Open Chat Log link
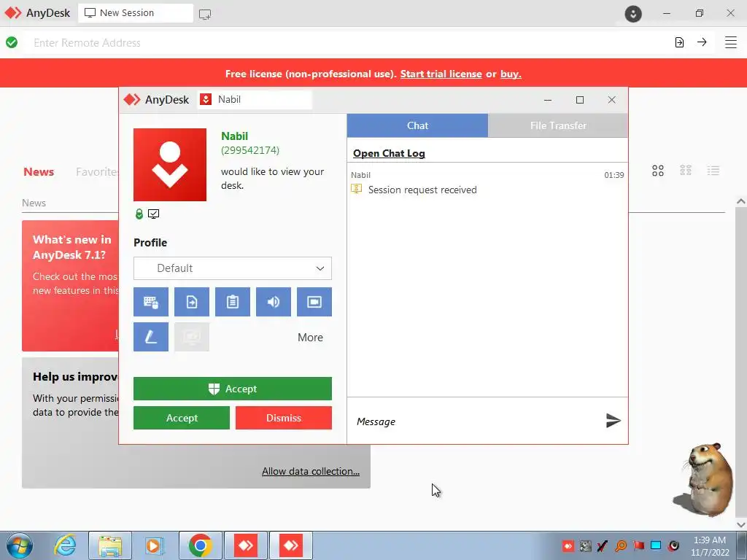The image size is (747, 560). point(389,153)
